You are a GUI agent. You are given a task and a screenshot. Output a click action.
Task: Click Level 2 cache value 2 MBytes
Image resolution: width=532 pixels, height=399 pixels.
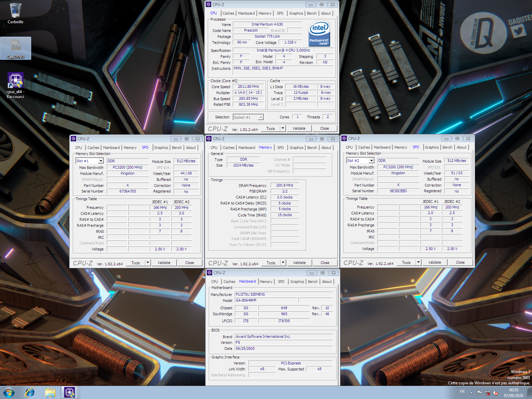click(301, 98)
